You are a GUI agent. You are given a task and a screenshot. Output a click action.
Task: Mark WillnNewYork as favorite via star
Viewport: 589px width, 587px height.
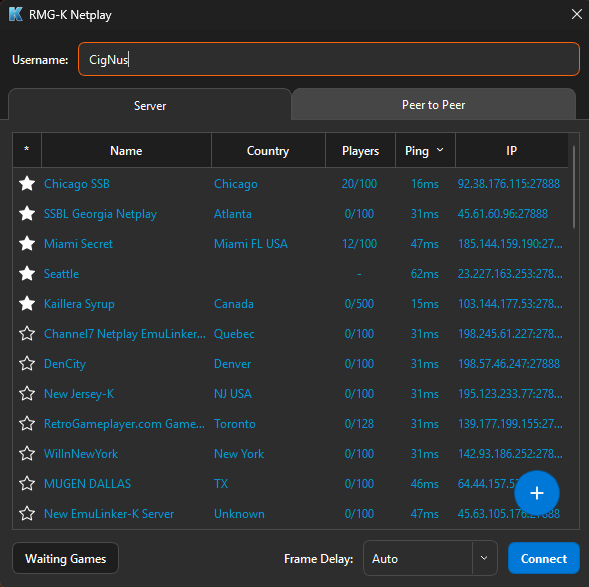pyautogui.click(x=27, y=454)
